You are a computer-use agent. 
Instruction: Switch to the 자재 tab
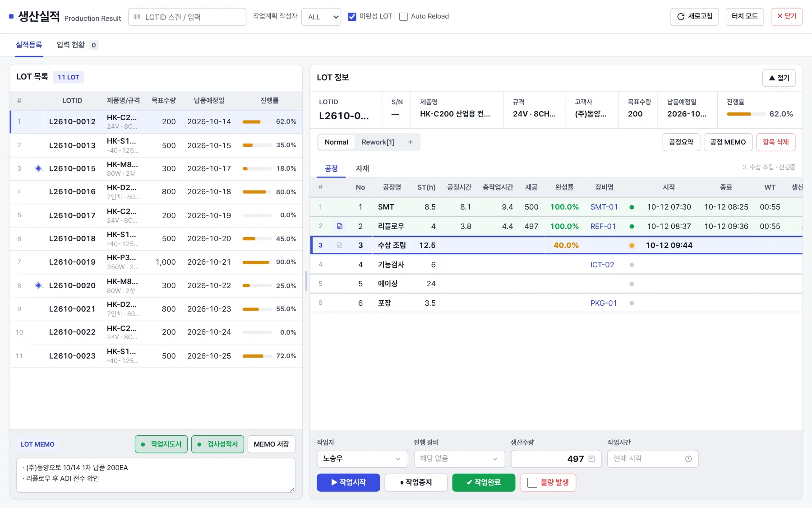tap(362, 168)
